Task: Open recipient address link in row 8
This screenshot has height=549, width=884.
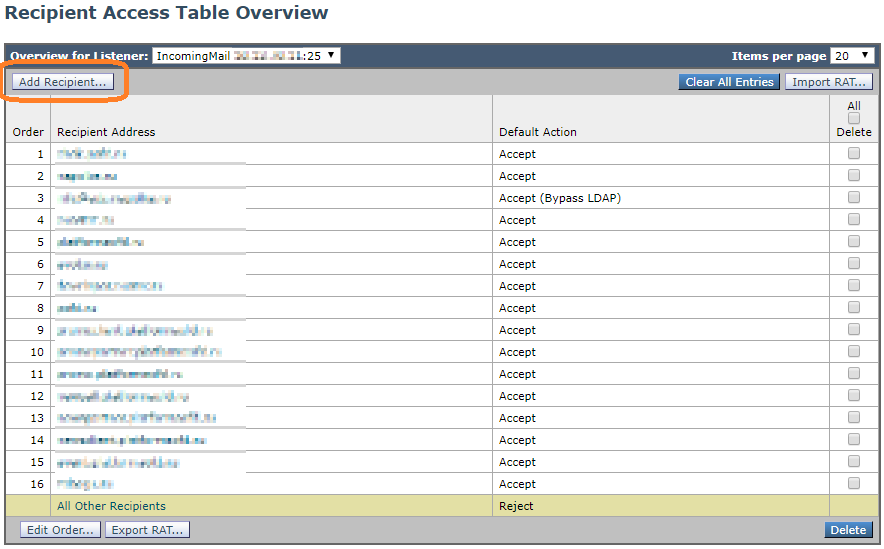Action: 77,308
